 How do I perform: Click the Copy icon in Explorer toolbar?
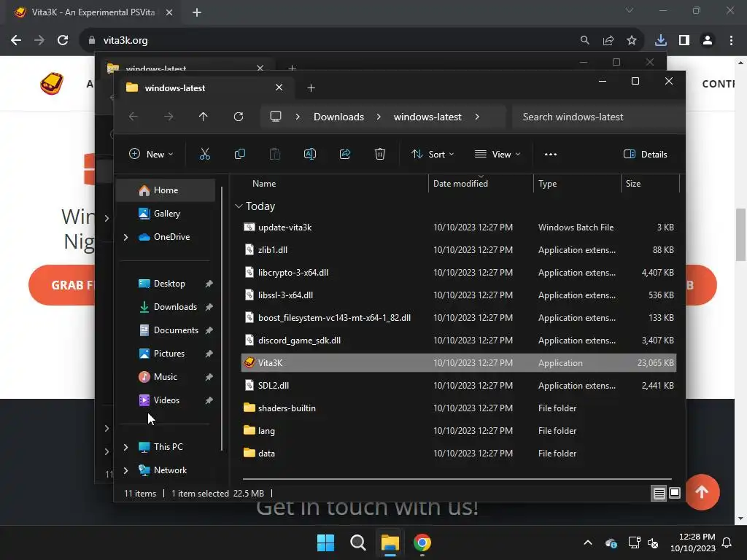coord(239,154)
